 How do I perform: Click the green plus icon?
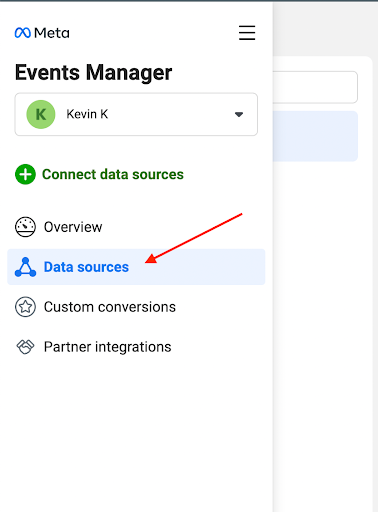tap(25, 174)
